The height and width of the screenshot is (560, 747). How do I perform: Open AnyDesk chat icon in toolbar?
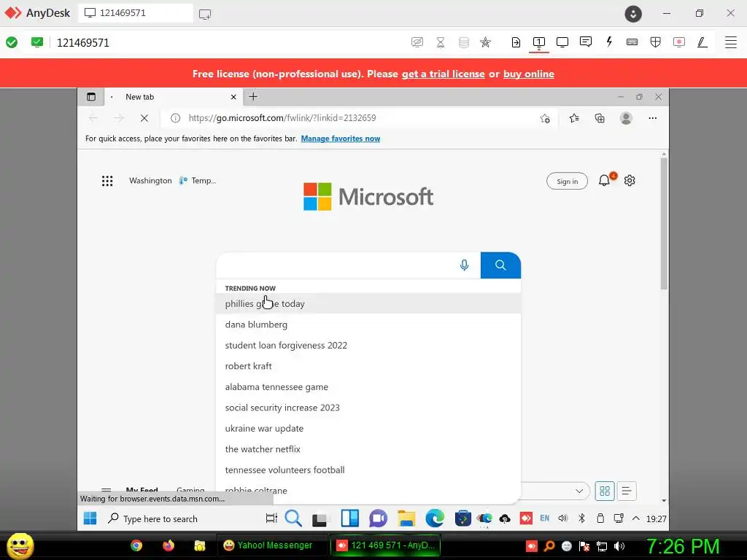pos(586,42)
